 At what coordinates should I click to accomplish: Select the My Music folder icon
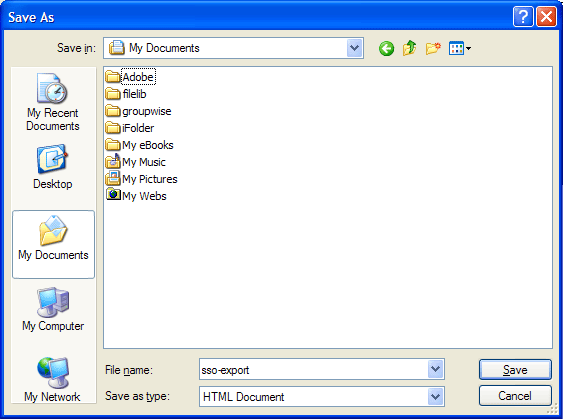click(x=113, y=162)
